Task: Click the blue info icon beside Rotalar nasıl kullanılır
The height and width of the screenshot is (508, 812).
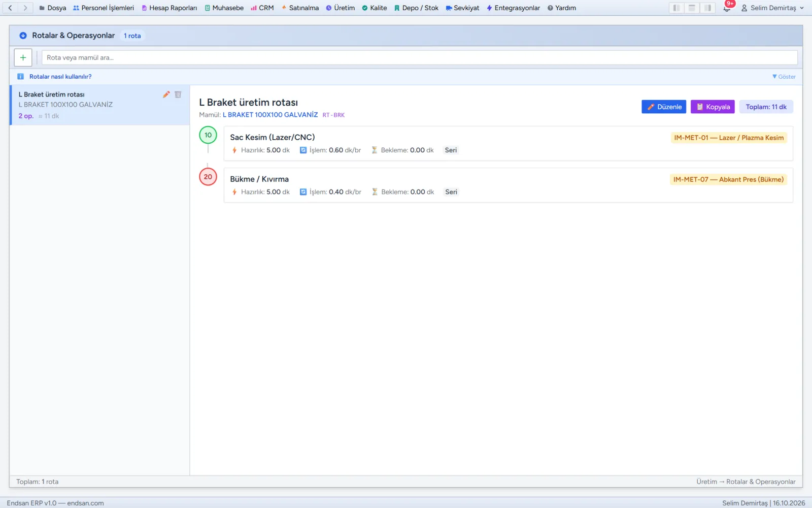Action: [x=20, y=77]
